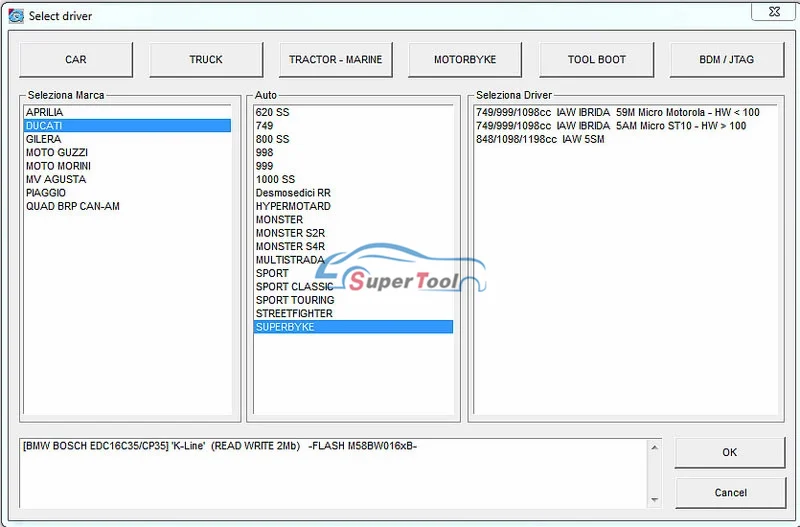Select DUCATI in the brand list
This screenshot has height=527, width=800.
point(127,126)
